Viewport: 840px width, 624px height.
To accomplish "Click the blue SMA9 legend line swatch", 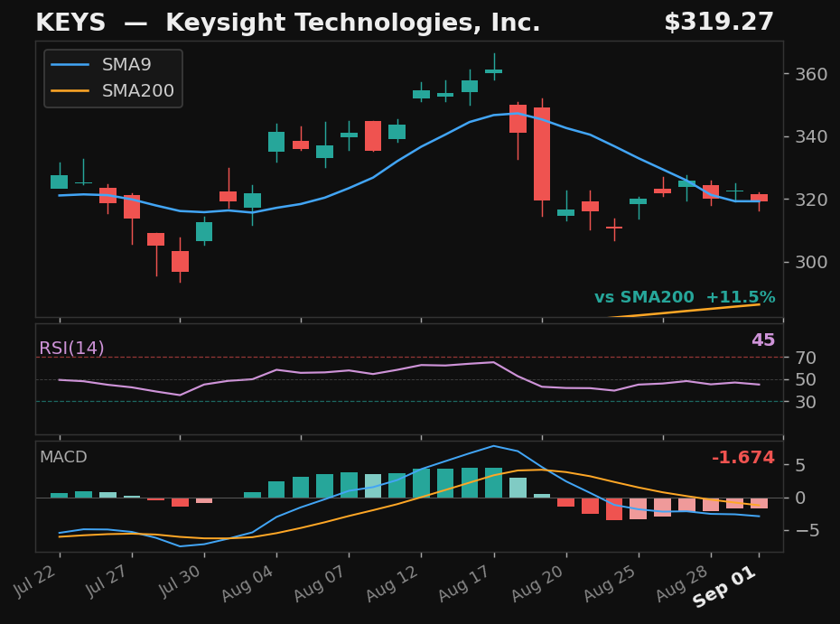I will [70, 65].
